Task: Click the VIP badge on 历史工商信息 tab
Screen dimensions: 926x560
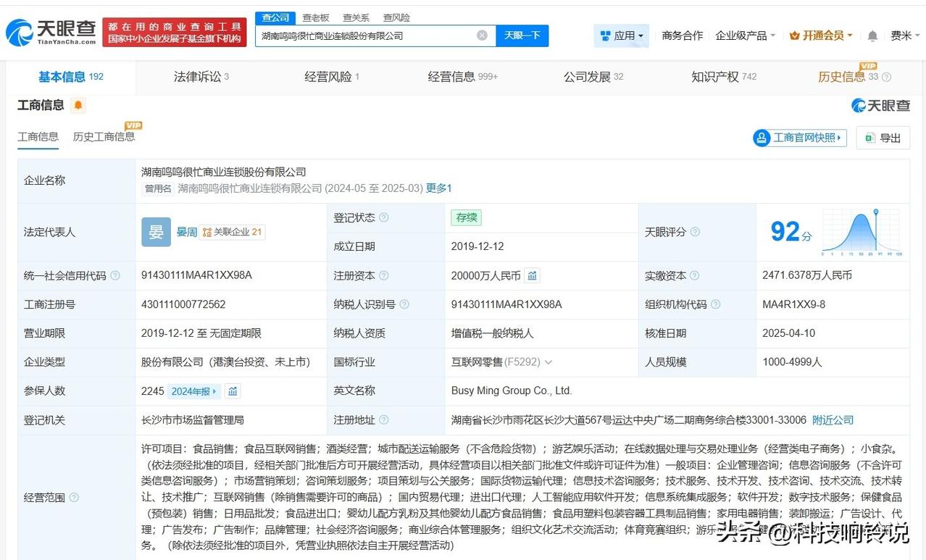Action: click(x=133, y=124)
